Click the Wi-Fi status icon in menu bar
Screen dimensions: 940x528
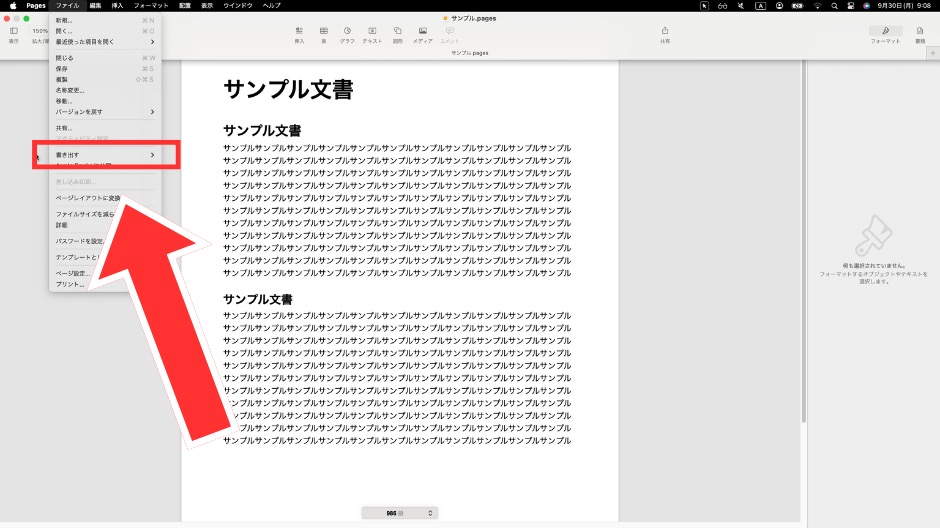click(817, 5)
